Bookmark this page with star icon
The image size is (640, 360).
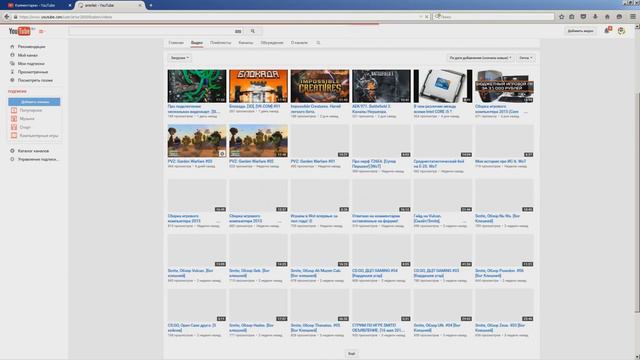562,17
